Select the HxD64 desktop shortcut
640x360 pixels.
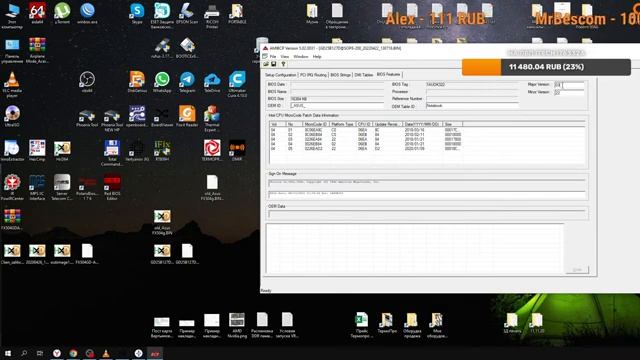click(x=62, y=151)
